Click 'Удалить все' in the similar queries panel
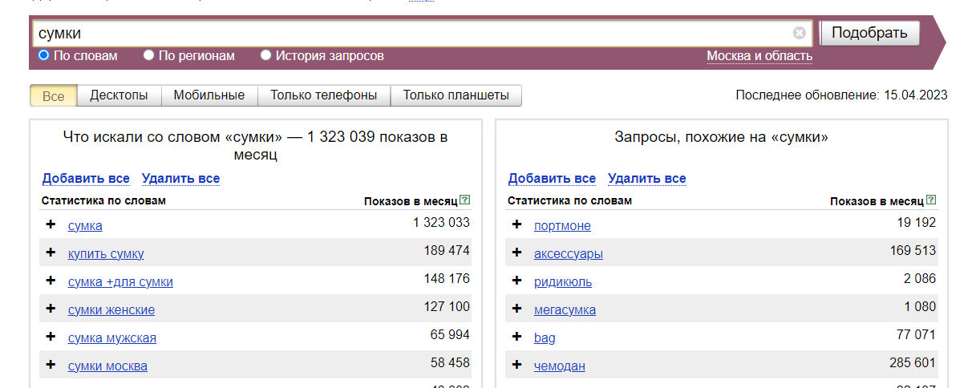Viewport: 980px width, 388px height. click(647, 178)
